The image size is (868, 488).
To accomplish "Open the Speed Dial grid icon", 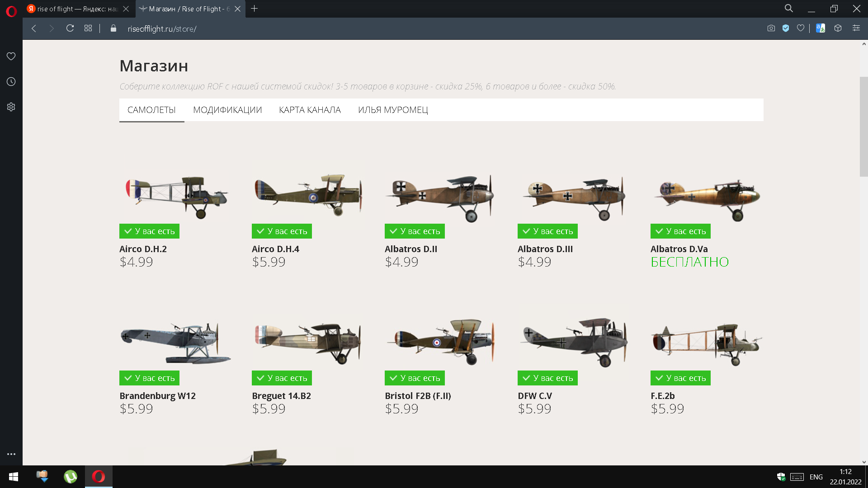I will pyautogui.click(x=88, y=28).
